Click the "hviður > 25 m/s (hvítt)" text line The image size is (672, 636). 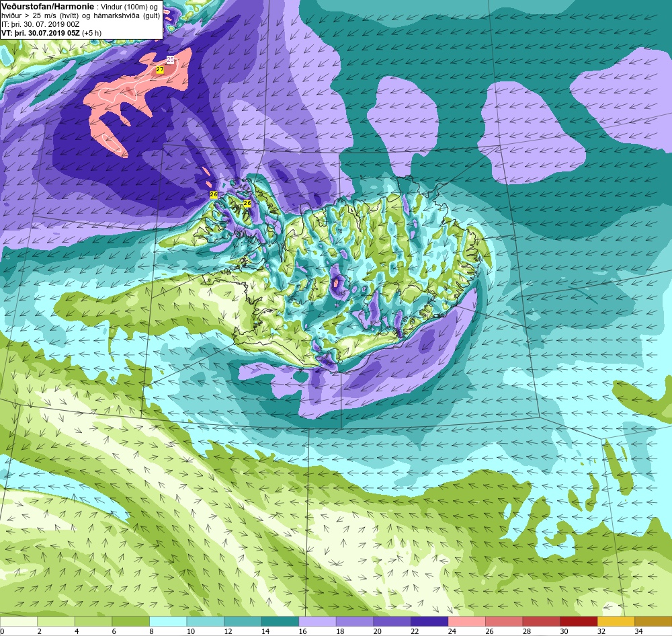click(41, 15)
